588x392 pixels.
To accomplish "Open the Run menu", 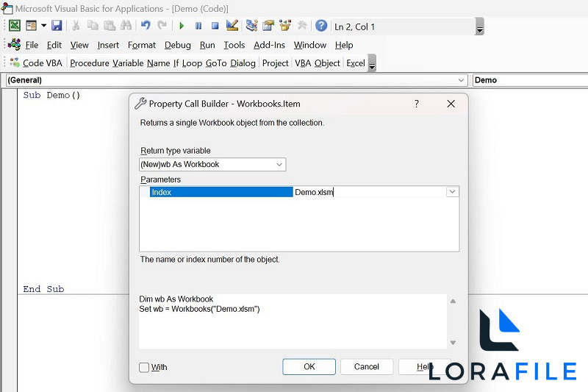I will (207, 45).
